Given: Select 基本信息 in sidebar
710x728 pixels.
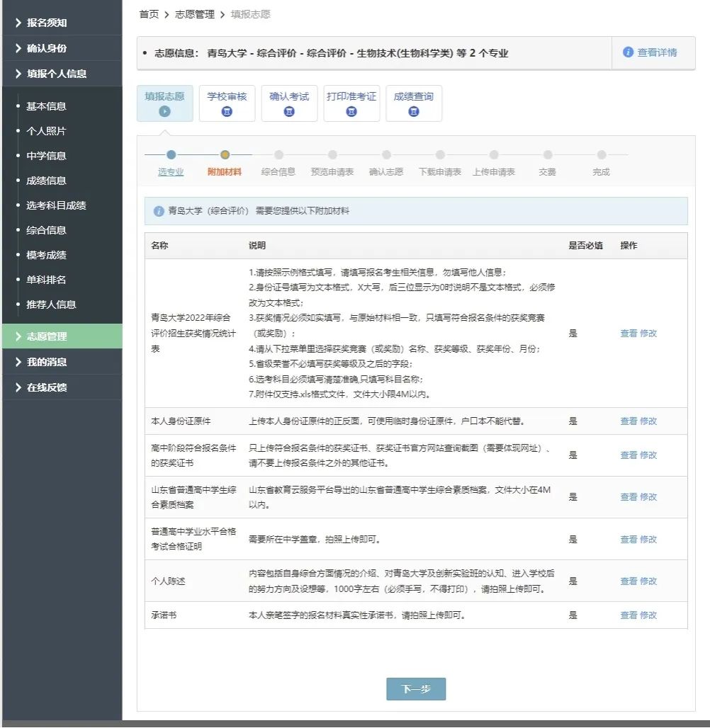Looking at the screenshot, I should [x=46, y=106].
